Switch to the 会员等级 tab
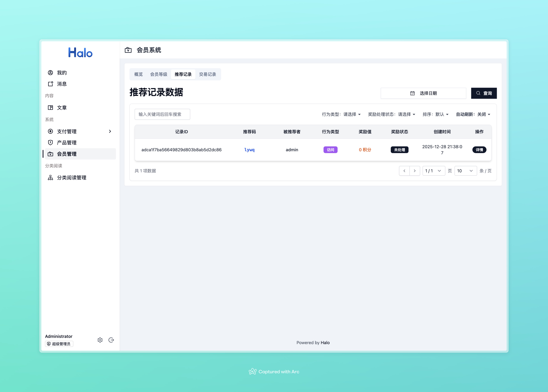This screenshot has width=548, height=392. 159,74
